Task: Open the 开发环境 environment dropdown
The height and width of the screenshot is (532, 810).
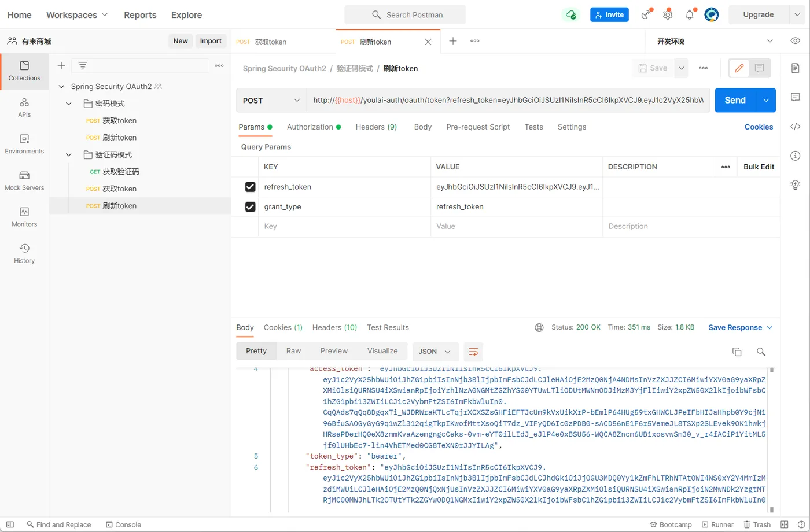Action: tap(715, 41)
